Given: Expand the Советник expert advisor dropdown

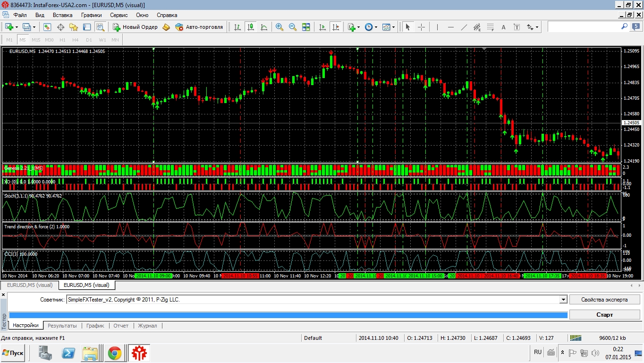Looking at the screenshot, I should coord(563,300).
